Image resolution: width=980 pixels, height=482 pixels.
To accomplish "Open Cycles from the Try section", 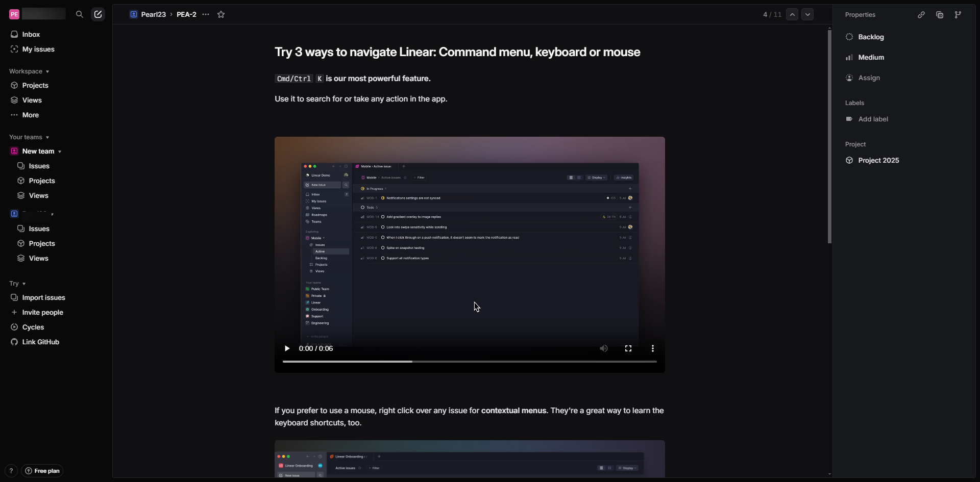I will click(x=33, y=327).
